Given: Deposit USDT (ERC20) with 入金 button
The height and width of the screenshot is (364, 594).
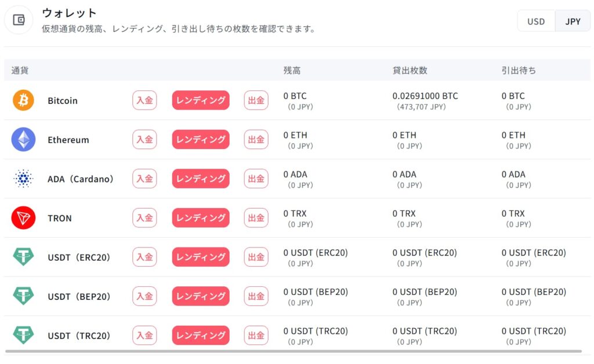Looking at the screenshot, I should point(144,257).
